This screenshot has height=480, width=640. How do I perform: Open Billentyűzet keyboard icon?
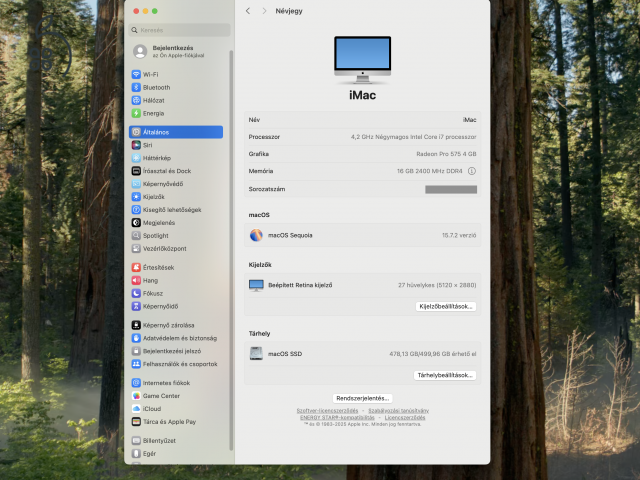coord(136,441)
